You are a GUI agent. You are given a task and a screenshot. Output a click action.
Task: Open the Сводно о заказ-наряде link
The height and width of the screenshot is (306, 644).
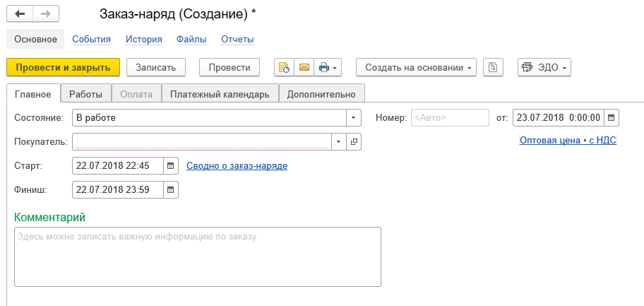pos(237,166)
